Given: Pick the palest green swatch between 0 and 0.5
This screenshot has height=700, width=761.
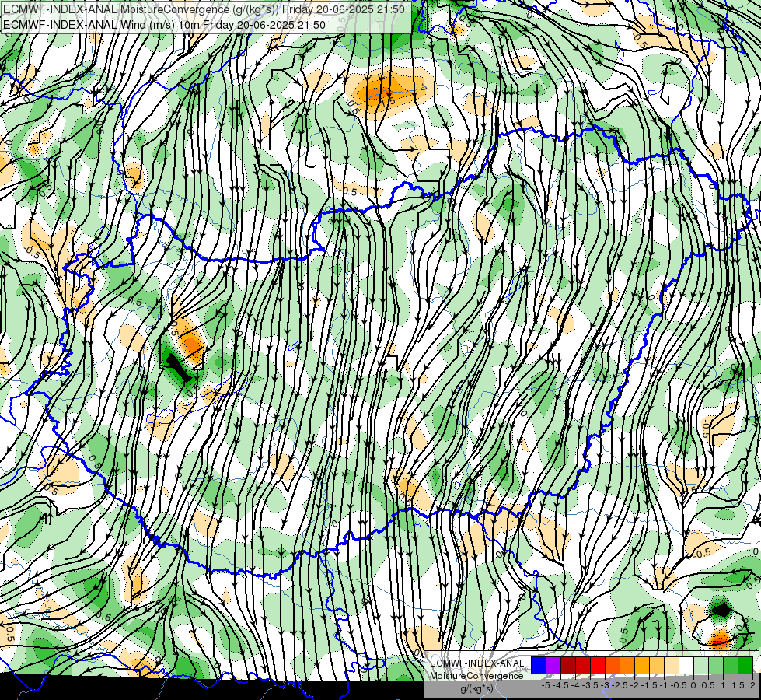Looking at the screenshot, I should point(701,666).
